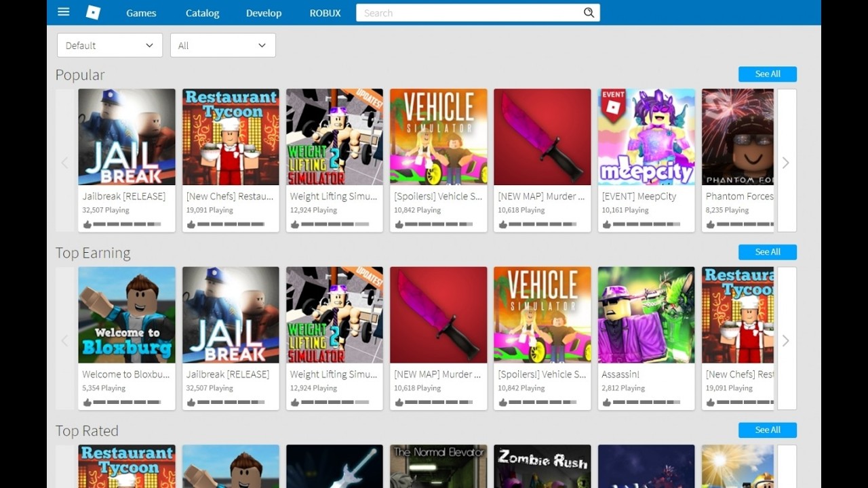Open Phantom Forces thumbnail
The width and height of the screenshot is (868, 488).
click(738, 137)
